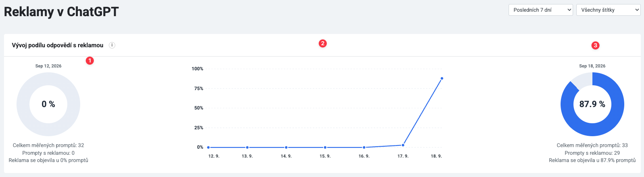Click the 16. 9. data point on the line
644x177 pixels.
click(x=364, y=147)
